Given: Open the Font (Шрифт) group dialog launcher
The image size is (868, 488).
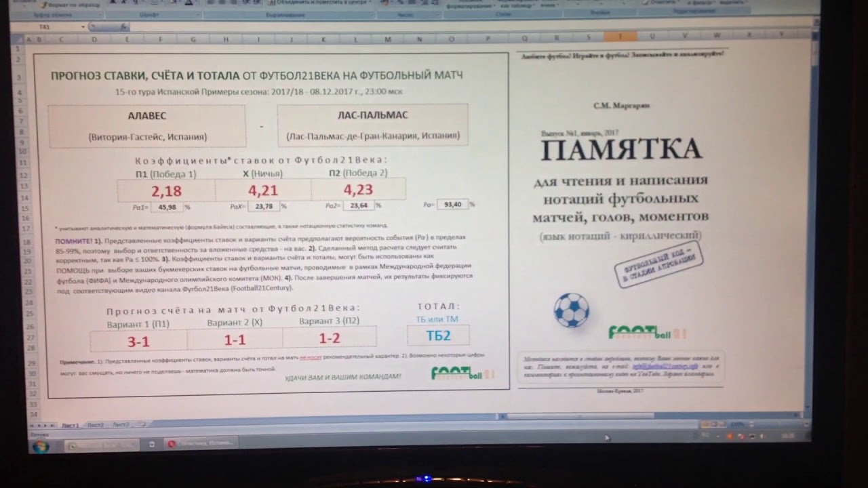Looking at the screenshot, I should pos(199,15).
